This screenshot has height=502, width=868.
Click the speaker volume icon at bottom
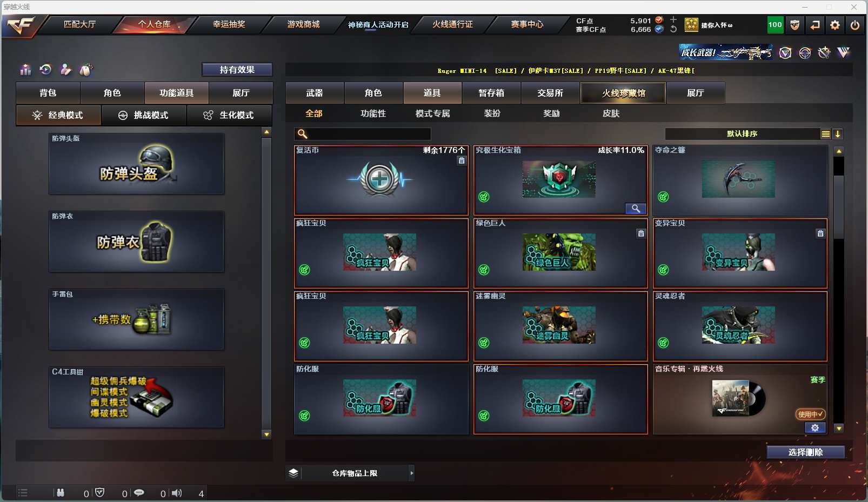pos(177,493)
